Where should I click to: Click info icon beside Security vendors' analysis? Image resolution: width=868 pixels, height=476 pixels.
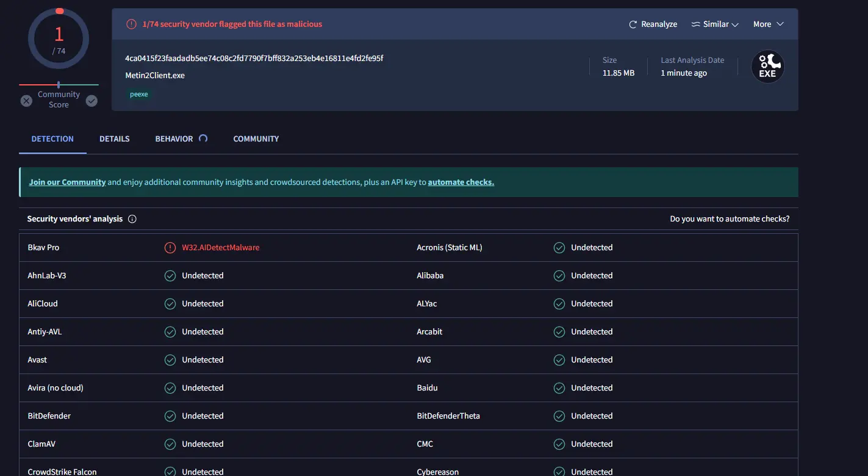(132, 219)
